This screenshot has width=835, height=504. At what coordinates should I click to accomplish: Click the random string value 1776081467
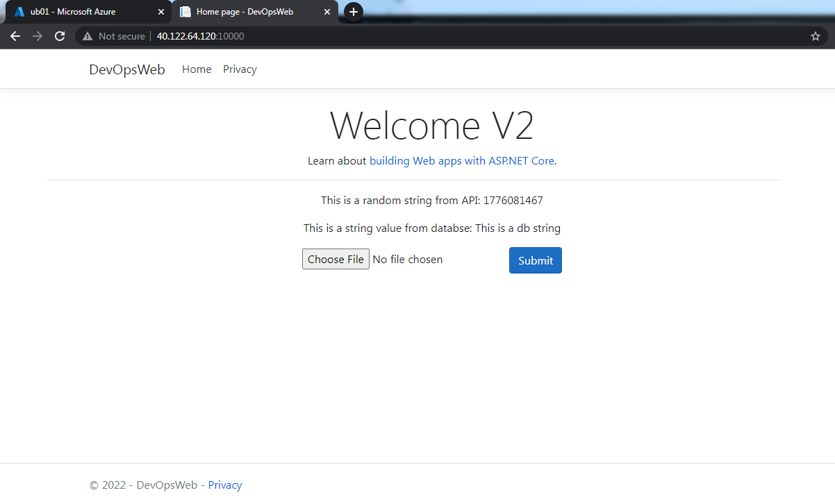(x=513, y=201)
